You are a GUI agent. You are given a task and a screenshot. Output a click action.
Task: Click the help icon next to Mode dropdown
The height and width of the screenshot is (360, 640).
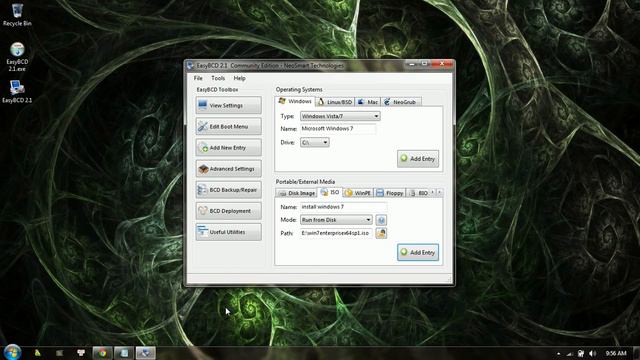[381, 220]
